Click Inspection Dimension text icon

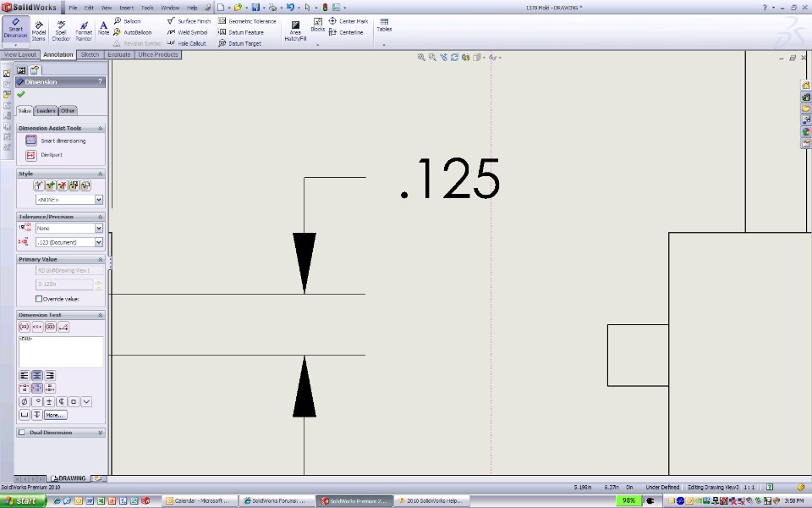click(50, 327)
